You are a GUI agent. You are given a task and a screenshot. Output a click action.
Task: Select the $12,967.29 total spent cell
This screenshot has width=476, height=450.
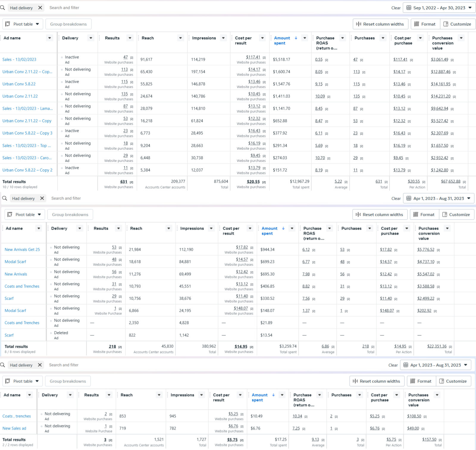tap(290, 184)
